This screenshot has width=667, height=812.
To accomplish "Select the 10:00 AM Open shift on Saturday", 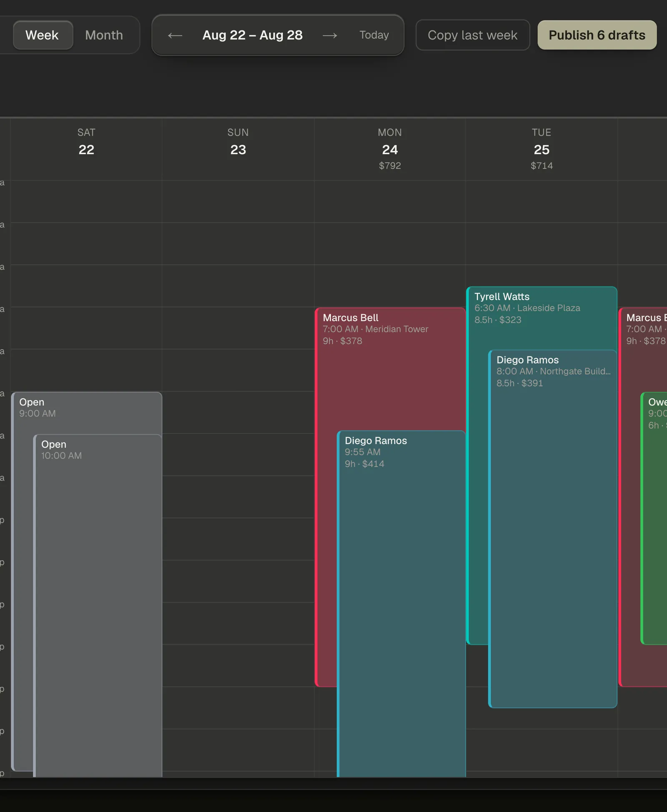I will 98,604.
